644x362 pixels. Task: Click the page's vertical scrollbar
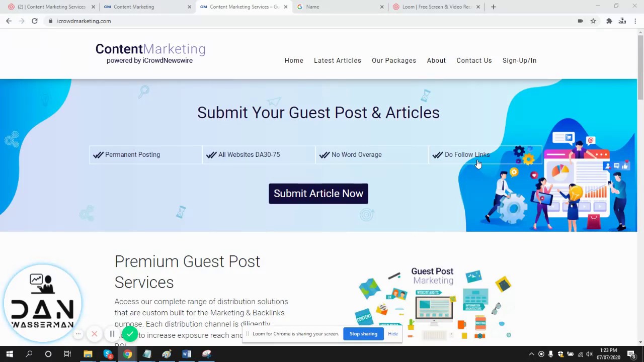click(640, 187)
